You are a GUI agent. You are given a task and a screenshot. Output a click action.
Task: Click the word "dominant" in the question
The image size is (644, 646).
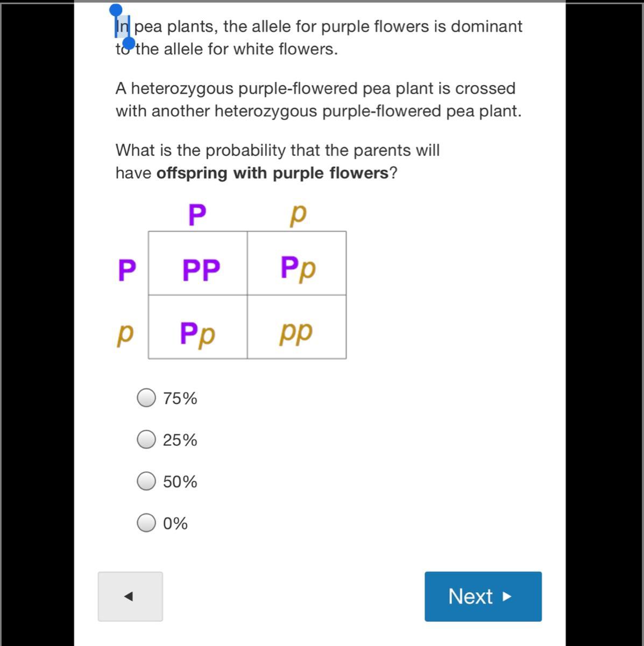[x=486, y=26]
